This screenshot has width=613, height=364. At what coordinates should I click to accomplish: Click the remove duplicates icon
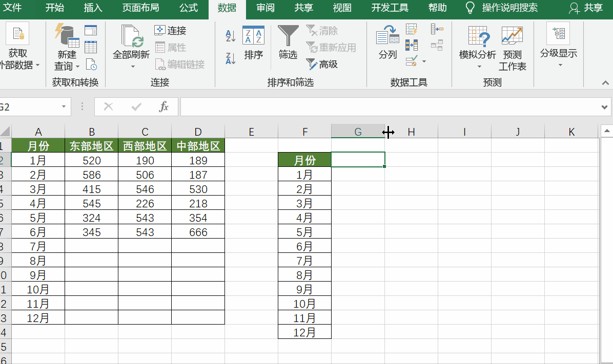[x=412, y=45]
